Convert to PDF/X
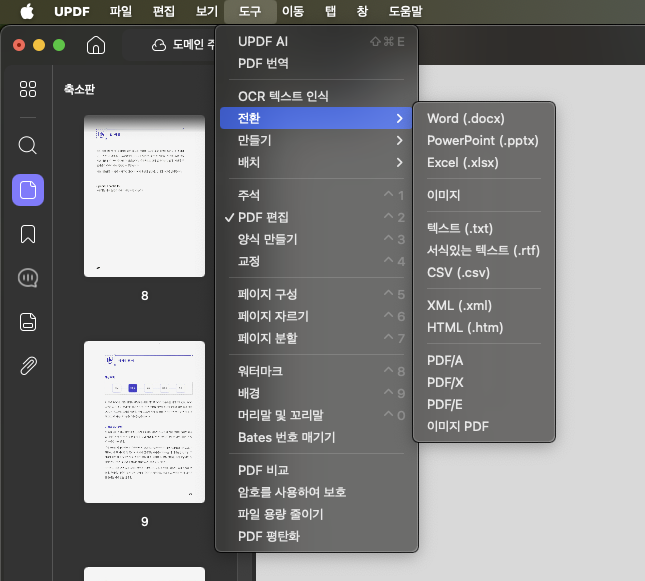The height and width of the screenshot is (581, 645). point(484,382)
